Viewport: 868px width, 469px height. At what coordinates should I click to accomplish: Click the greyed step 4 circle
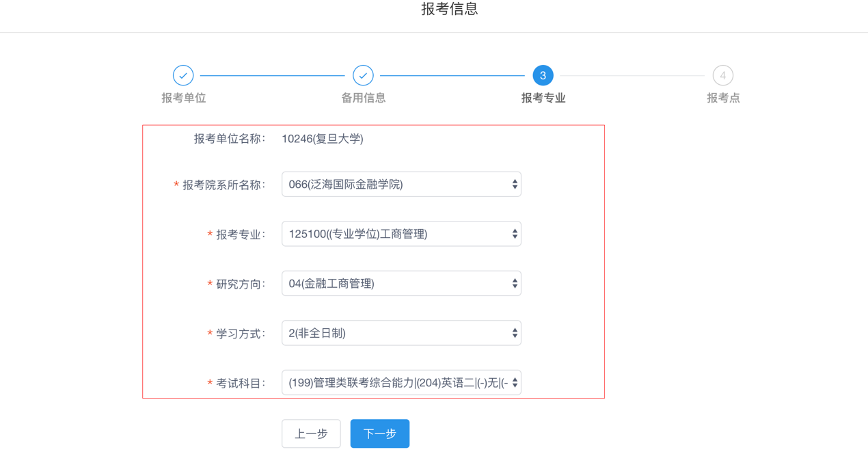click(x=722, y=75)
